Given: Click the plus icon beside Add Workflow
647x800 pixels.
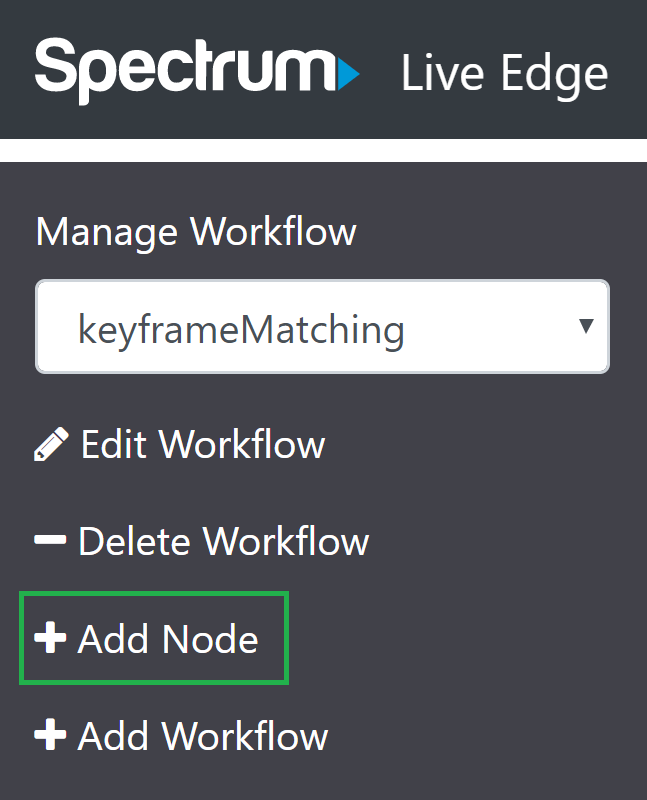Looking at the screenshot, I should 50,735.
